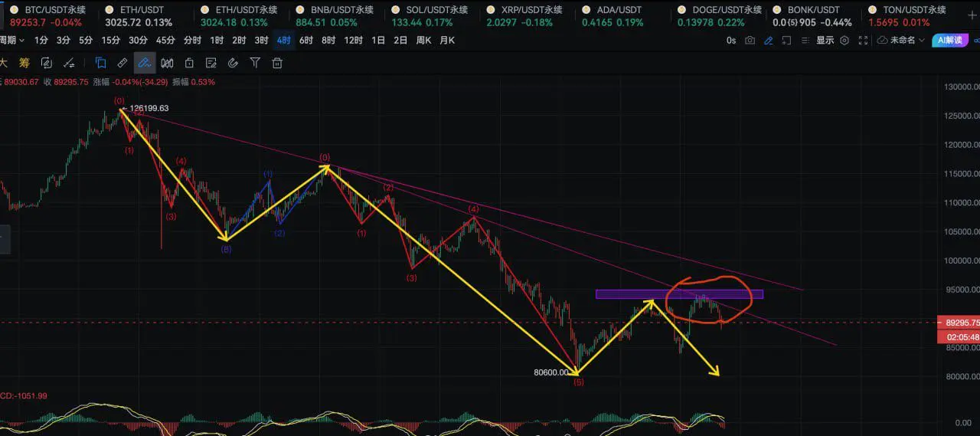This screenshot has width=980, height=436.
Task: Click the 0s refresh interval label
Action: (x=731, y=41)
